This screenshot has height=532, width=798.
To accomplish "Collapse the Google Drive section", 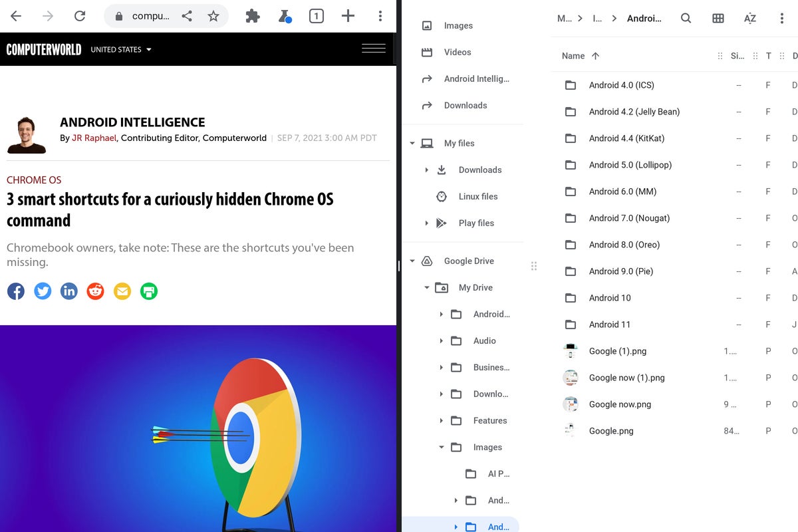I will pos(412,261).
